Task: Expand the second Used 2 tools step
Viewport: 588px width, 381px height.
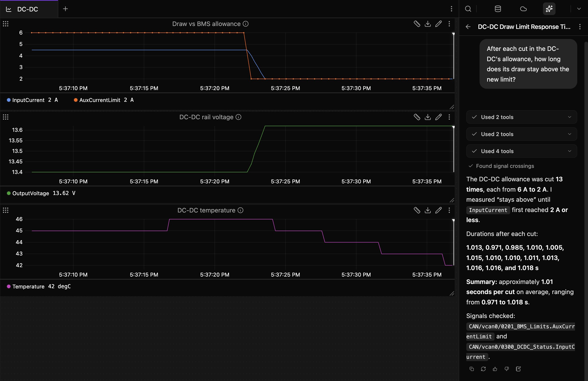Action: (521, 134)
